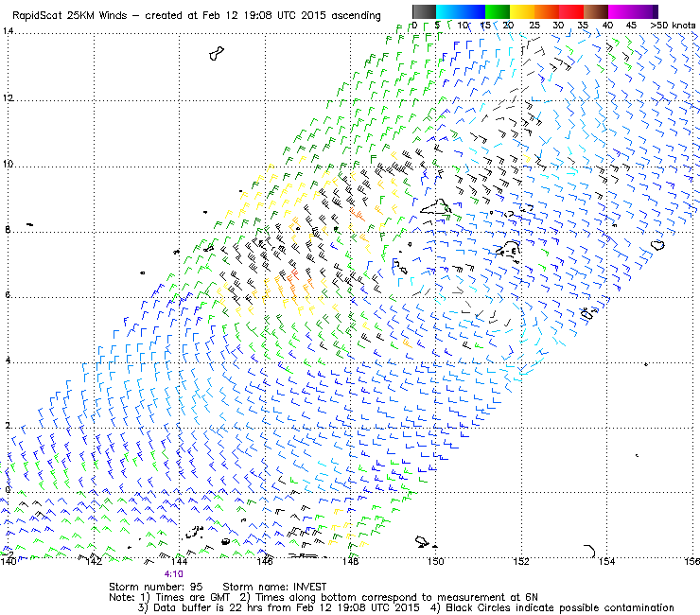This screenshot has height=615, width=700.
Task: Click the yellow 20-25 knots legend swatch
Action: (x=522, y=11)
